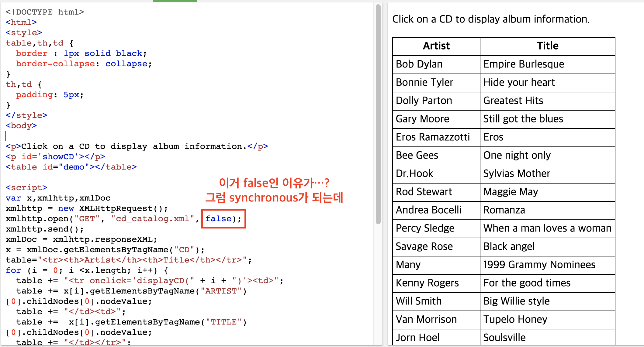Select the Kenny Rogers row

point(427,283)
